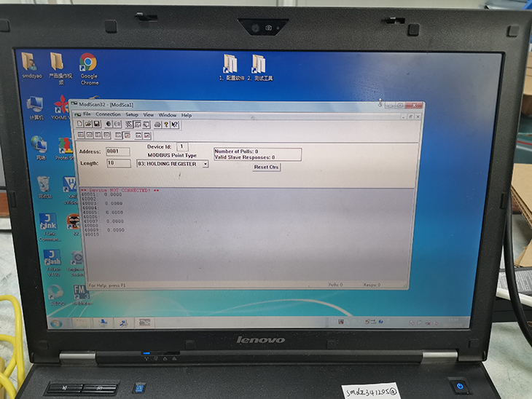The height and width of the screenshot is (399, 532).
Task: Select the Recycle Bin desktop icon
Action: pyautogui.click(x=44, y=183)
